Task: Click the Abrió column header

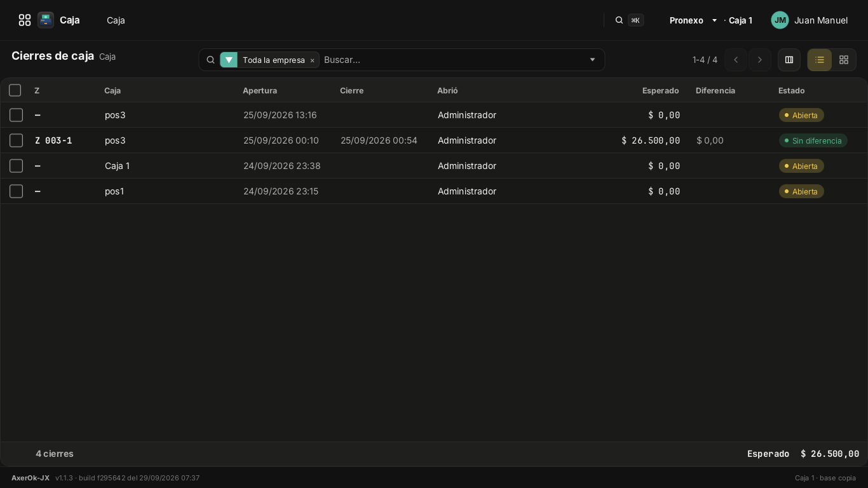Action: pyautogui.click(x=447, y=90)
